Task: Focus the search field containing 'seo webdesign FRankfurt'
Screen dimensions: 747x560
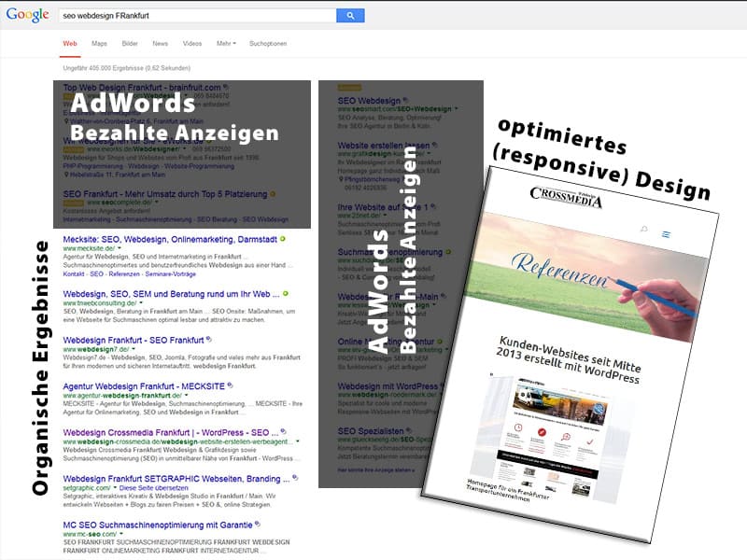Action: [197, 15]
